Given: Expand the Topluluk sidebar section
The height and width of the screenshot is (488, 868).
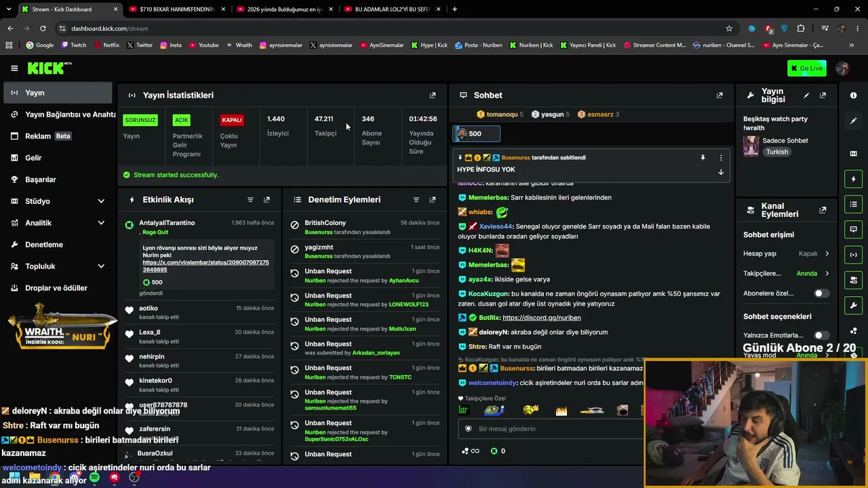Looking at the screenshot, I should (101, 266).
